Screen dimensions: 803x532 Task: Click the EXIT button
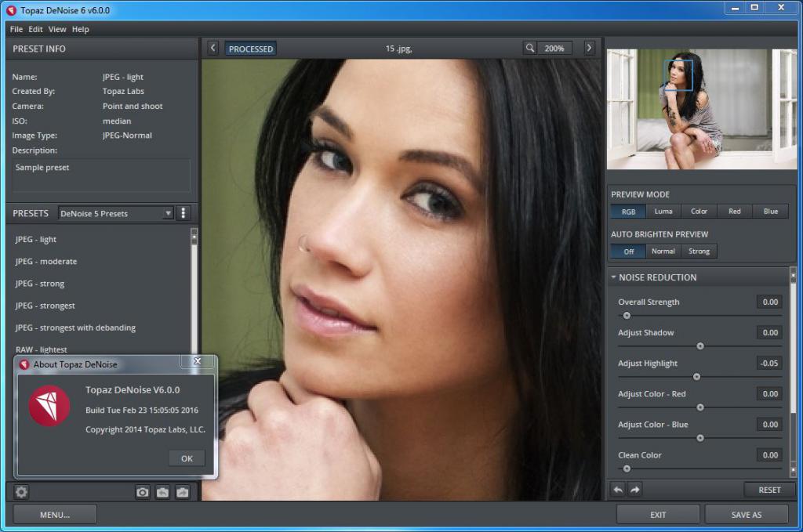[658, 515]
